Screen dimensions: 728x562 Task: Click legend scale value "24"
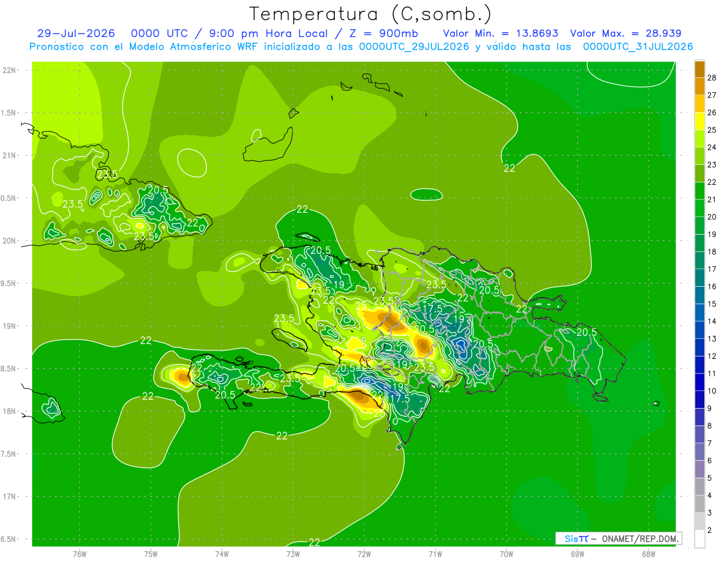[x=712, y=147]
